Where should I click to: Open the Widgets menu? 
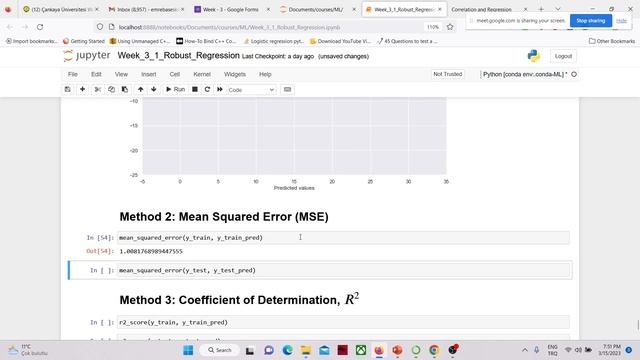tap(235, 74)
